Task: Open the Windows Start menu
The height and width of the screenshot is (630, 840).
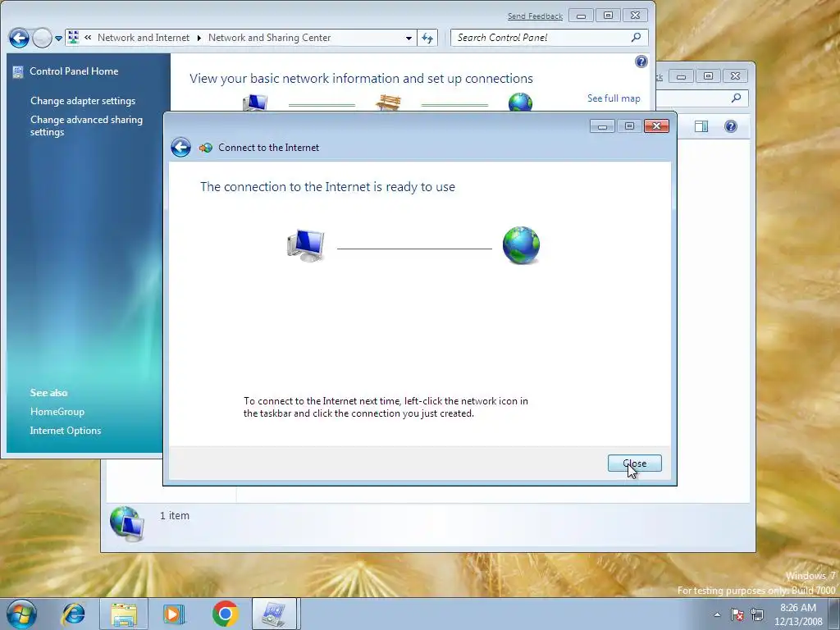Action: tap(21, 614)
